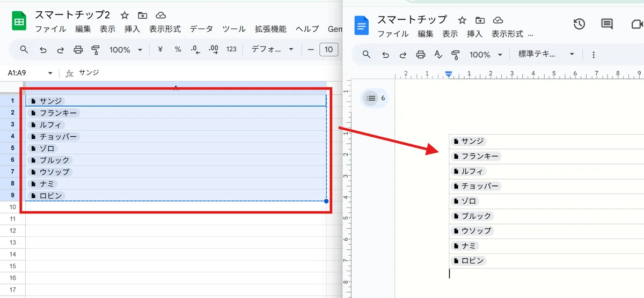The width and height of the screenshot is (644, 298).
Task: Print the document from the Docs toolbar
Action: coord(421,54)
